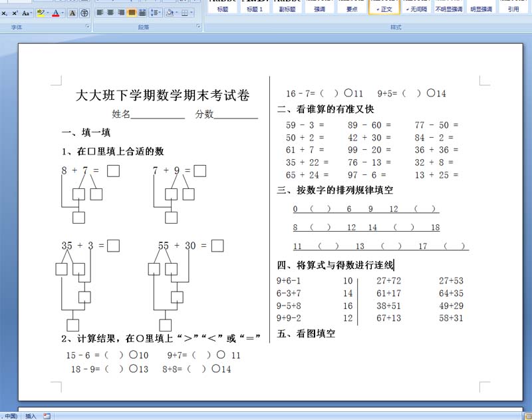
Task: Open the highlight color dropdown arrow
Action: coord(47,13)
